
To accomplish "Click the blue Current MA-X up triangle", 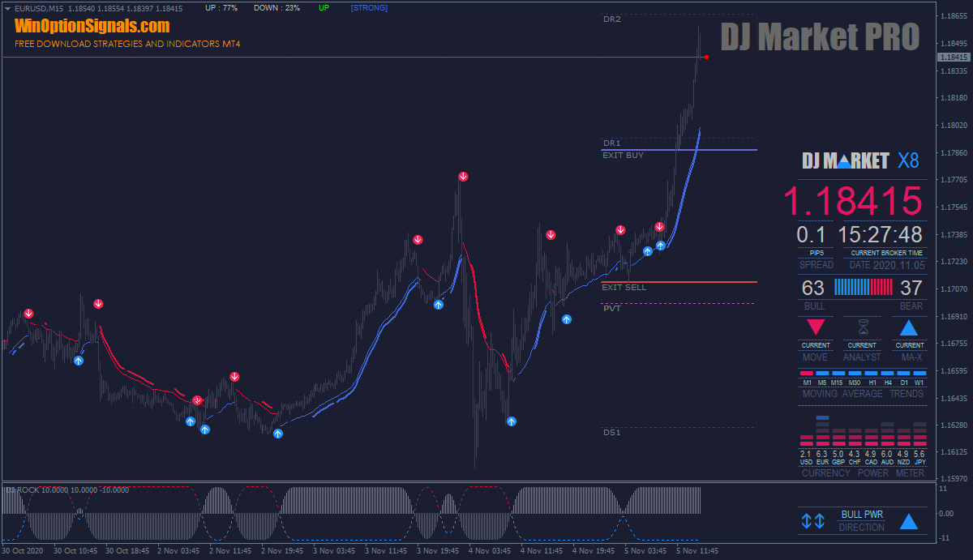I will pos(909,327).
